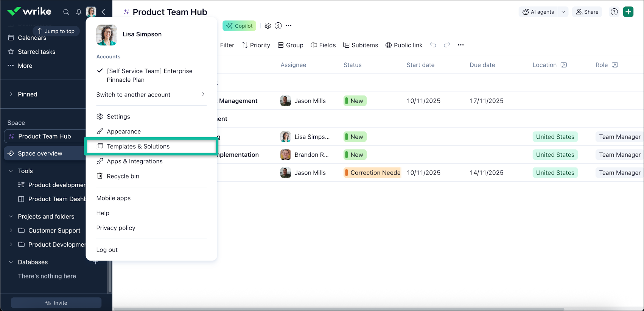Open three-dot menu next to info icon
The image size is (644, 311).
pos(289,26)
